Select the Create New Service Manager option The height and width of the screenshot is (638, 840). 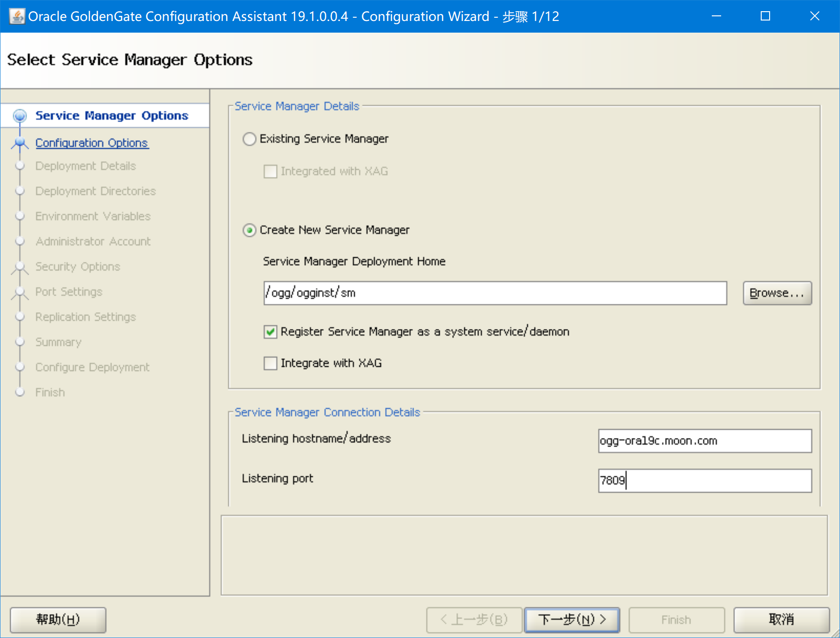coord(249,230)
